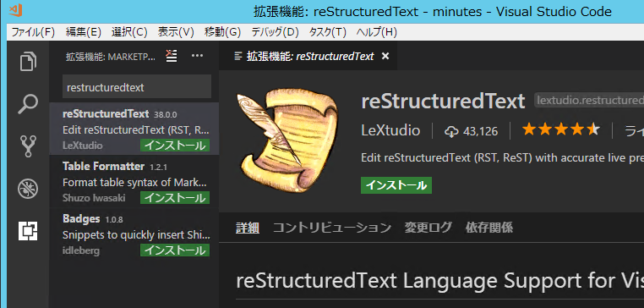The image size is (644, 308).
Task: Click the five-star rating
Action: (x=560, y=130)
